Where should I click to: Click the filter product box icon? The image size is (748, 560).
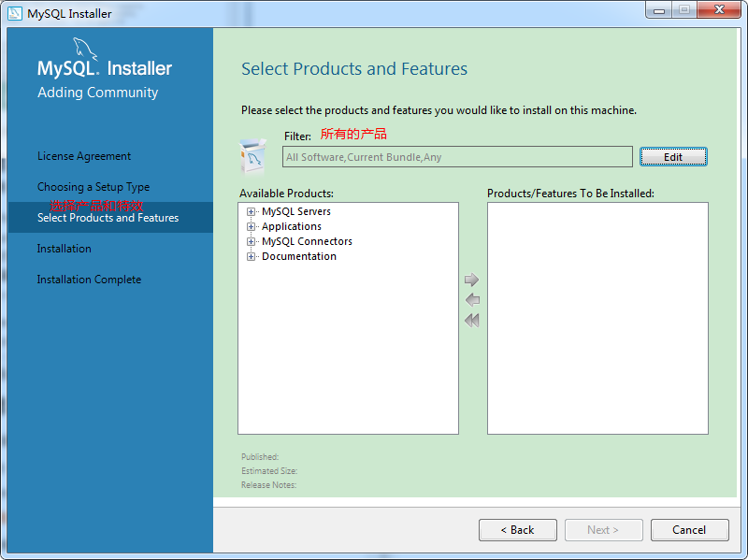252,157
